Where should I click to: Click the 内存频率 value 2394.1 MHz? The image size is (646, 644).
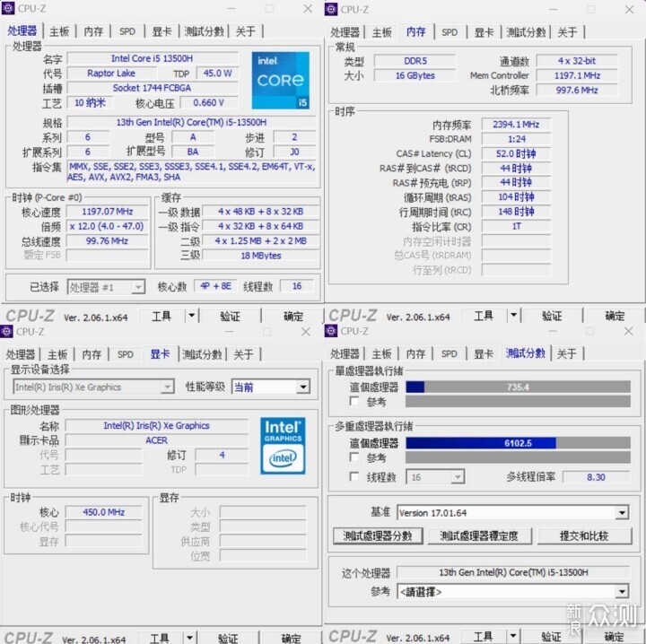[x=516, y=125]
